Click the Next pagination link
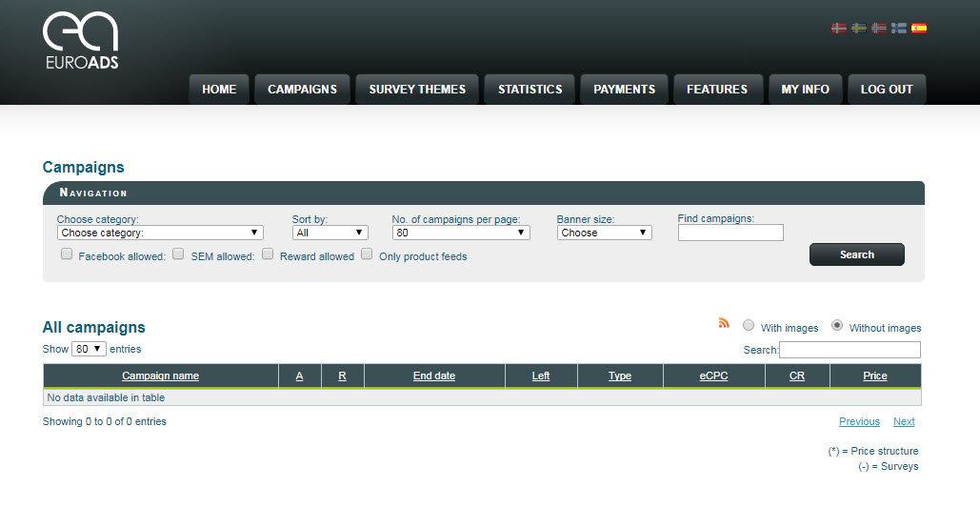Viewport: 980px width, 508px height. point(904,421)
